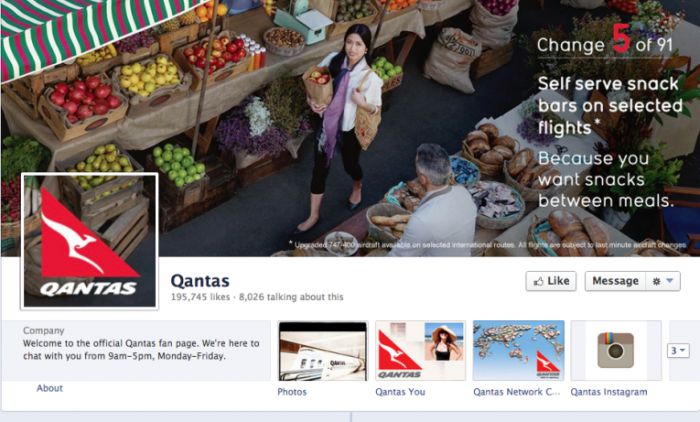Viewport: 700px width, 422px height.
Task: Expand the dropdown arrow beside gear
Action: pos(670,281)
